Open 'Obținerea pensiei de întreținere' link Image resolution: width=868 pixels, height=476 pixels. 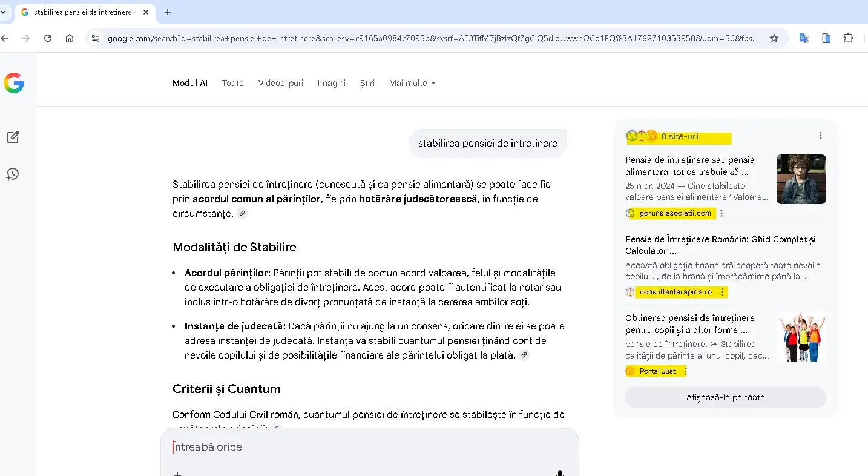point(689,324)
